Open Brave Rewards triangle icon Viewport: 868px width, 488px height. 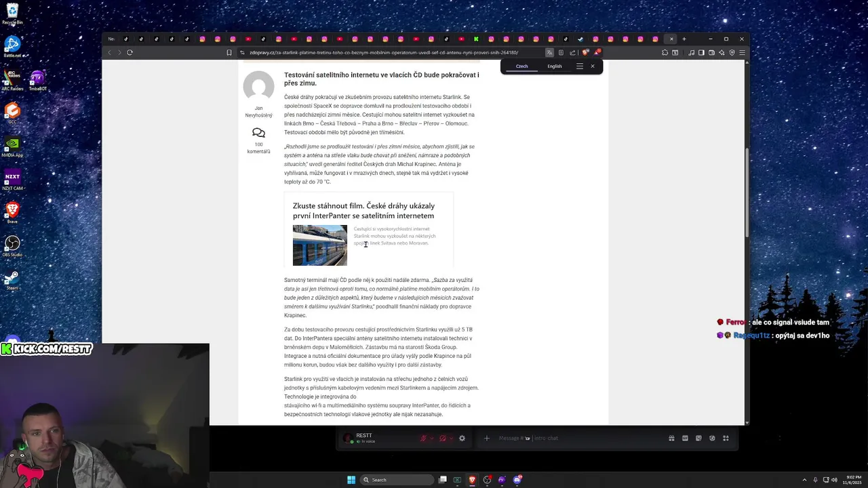click(x=597, y=52)
